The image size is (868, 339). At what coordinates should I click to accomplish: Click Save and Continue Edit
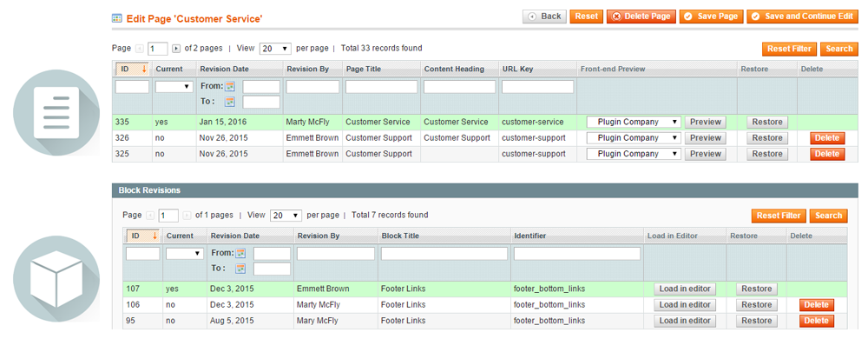tap(802, 17)
